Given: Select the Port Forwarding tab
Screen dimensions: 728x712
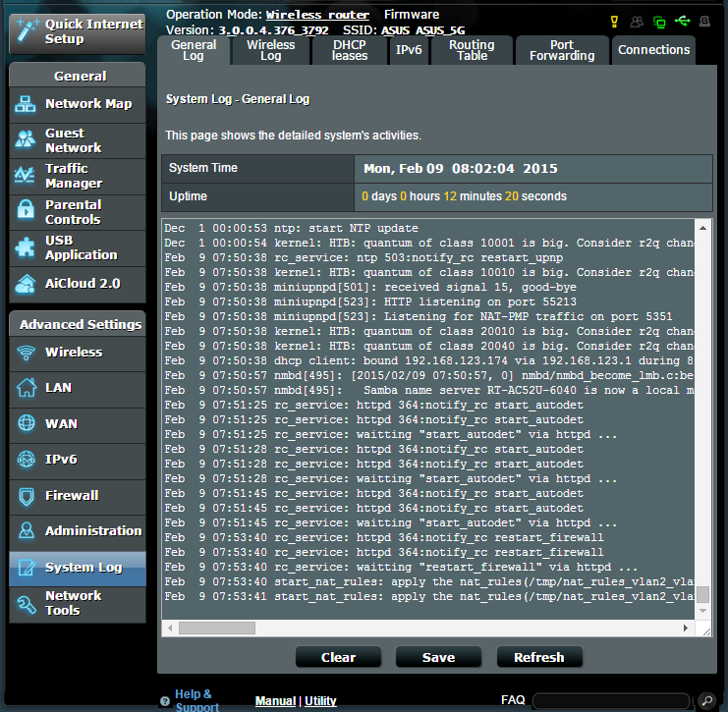Looking at the screenshot, I should tap(562, 50).
